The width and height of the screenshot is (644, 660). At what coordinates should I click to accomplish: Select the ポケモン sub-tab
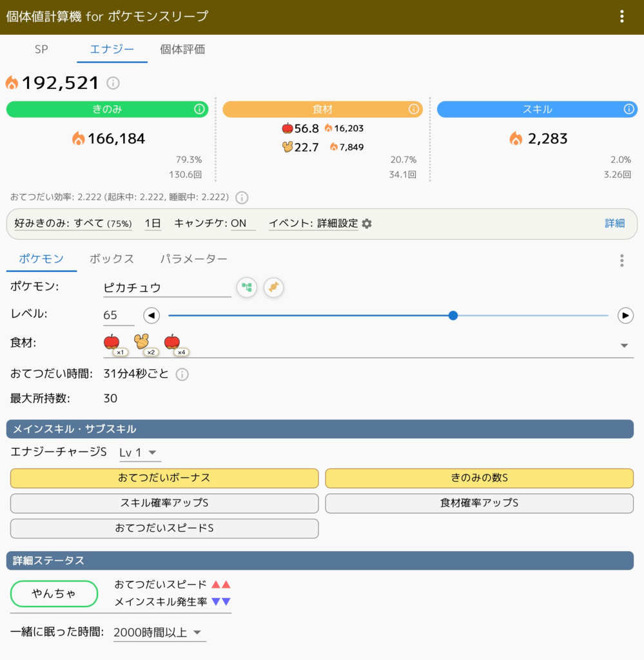coord(41,259)
